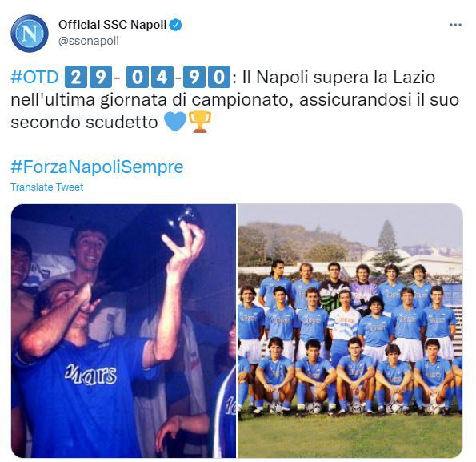Click the keycap 9 emoji in year 90
Image resolution: width=476 pixels, height=462 pixels.
[194, 77]
